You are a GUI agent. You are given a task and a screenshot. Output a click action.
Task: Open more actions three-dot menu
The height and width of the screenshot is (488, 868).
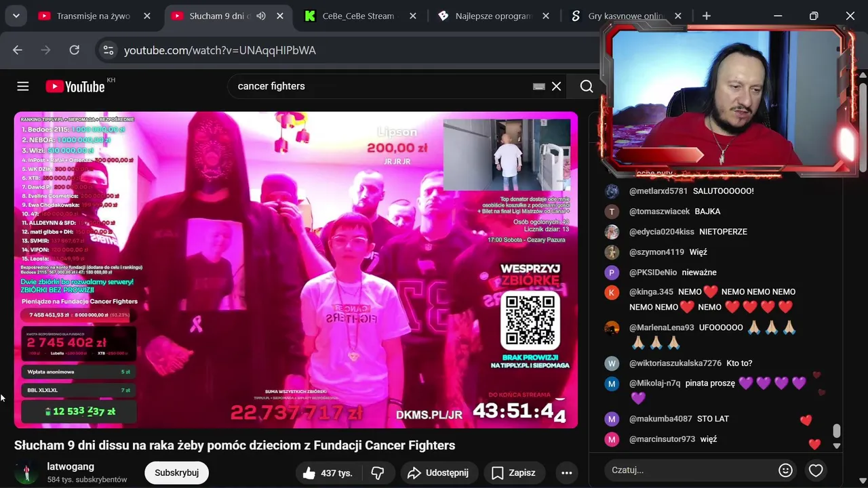(x=566, y=473)
